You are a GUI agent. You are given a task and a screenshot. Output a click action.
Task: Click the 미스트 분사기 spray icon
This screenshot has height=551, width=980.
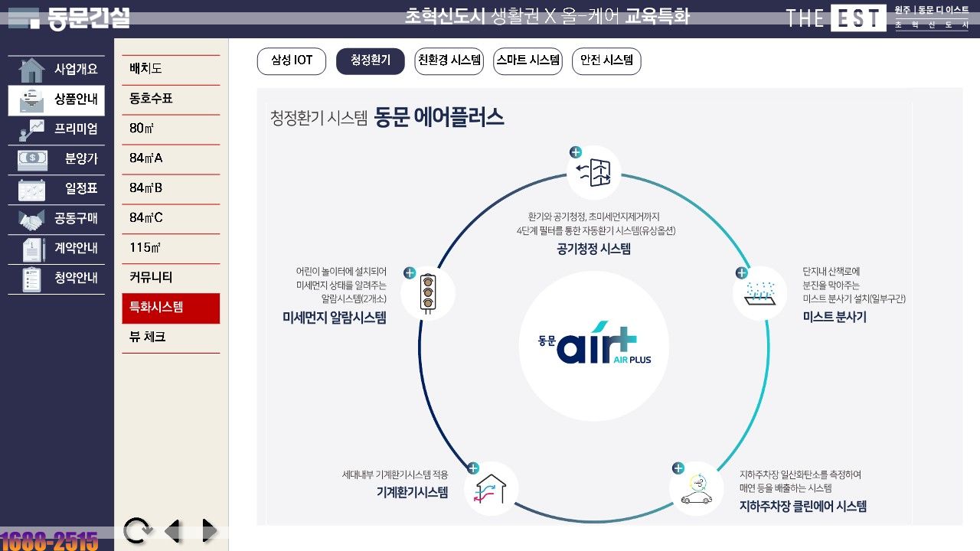click(x=759, y=292)
